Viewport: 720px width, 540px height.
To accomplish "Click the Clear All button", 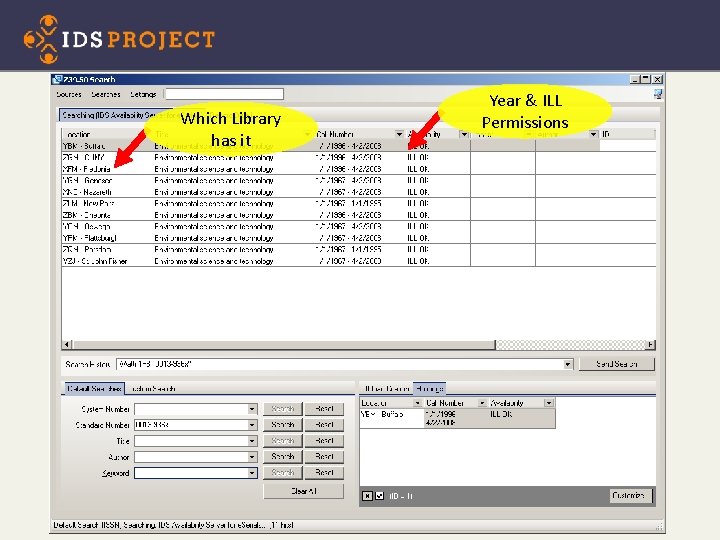I will pos(304,491).
